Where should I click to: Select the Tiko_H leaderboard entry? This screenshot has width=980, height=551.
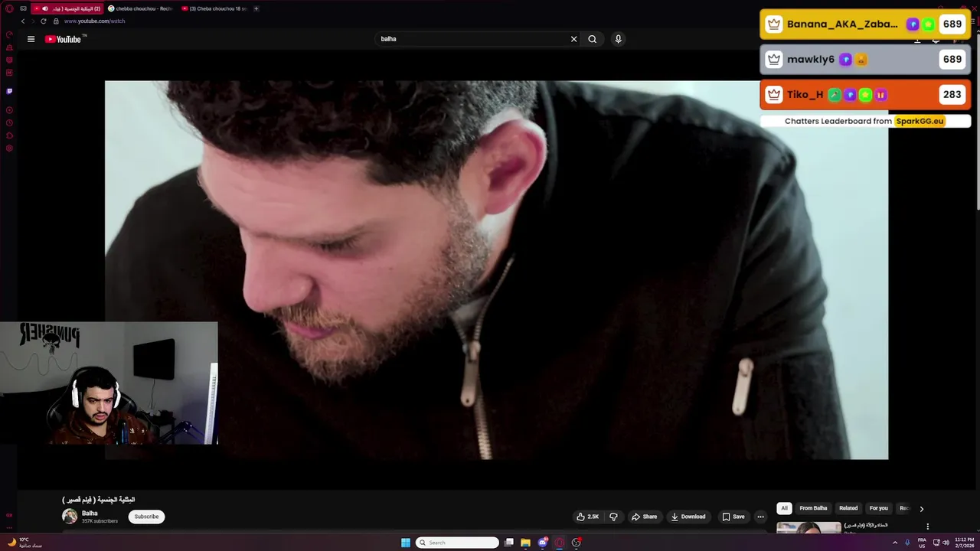pos(865,95)
